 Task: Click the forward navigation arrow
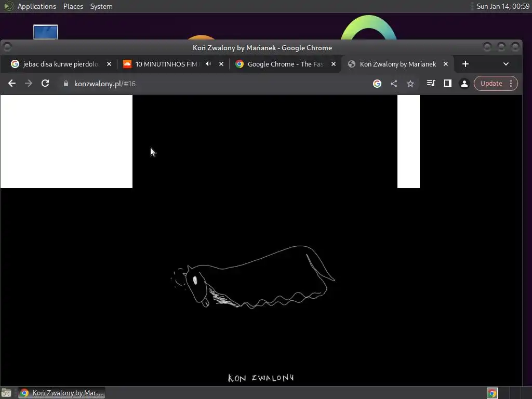pyautogui.click(x=29, y=84)
